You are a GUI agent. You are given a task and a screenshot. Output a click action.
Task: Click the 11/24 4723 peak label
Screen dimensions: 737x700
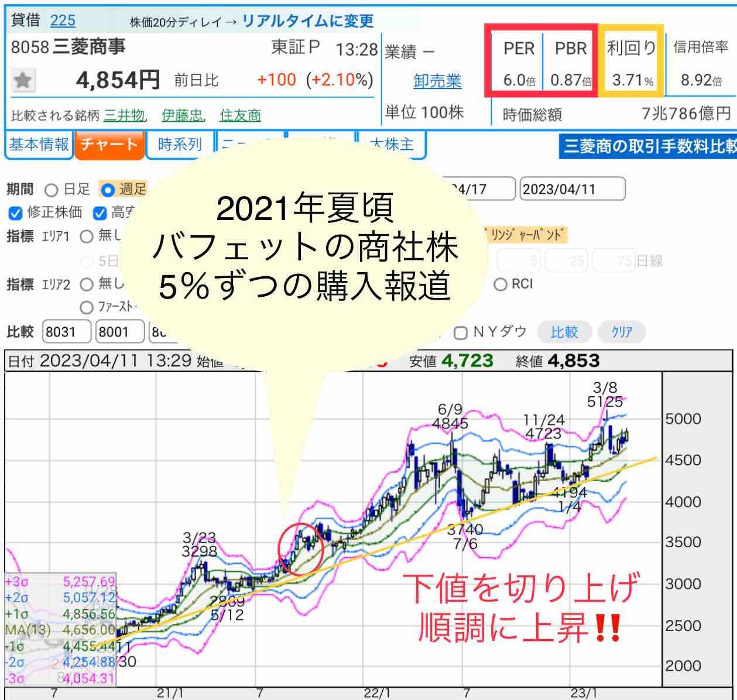[543, 427]
